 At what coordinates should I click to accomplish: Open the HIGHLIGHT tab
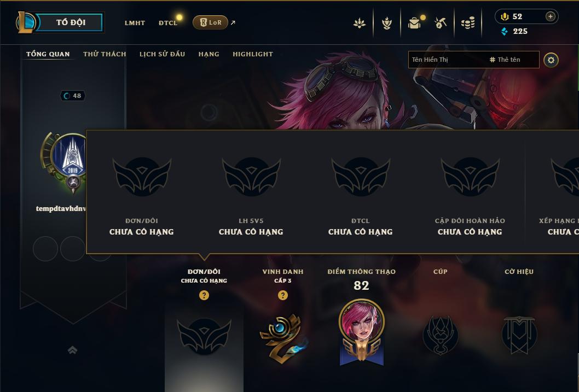[253, 54]
